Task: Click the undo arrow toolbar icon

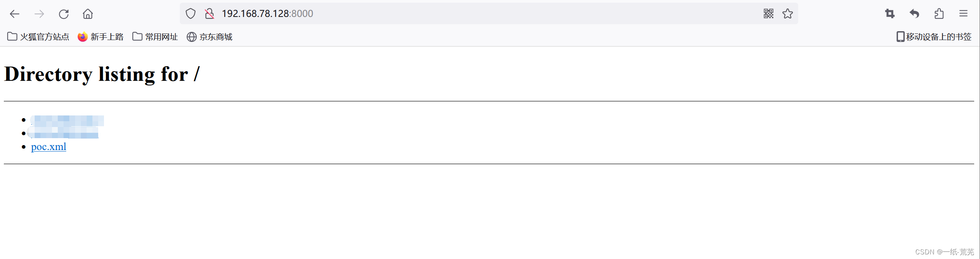Action: [914, 14]
